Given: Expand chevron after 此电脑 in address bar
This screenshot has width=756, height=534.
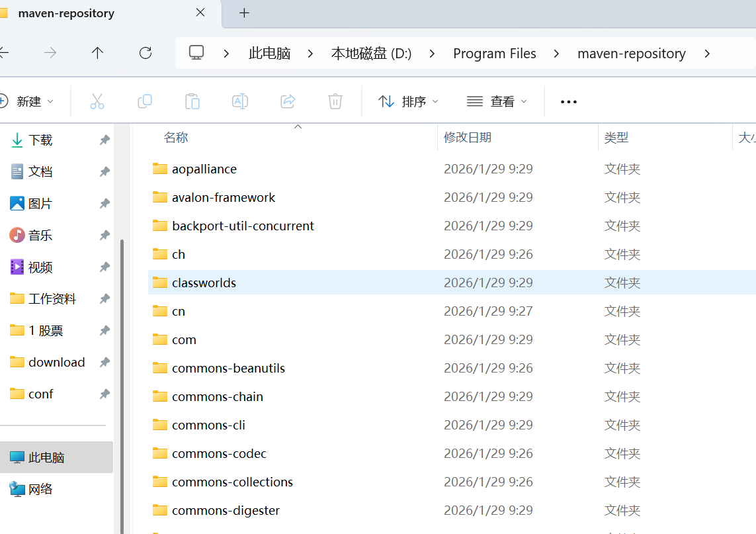Looking at the screenshot, I should 310,54.
